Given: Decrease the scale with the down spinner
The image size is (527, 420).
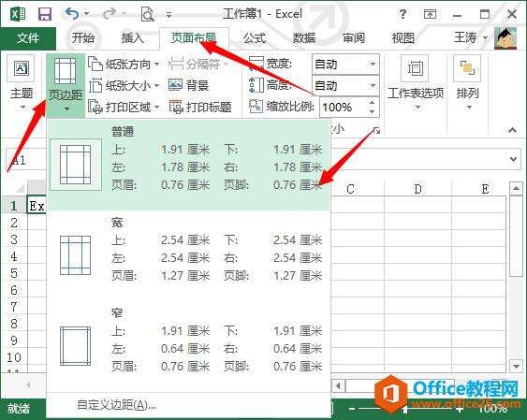Looking at the screenshot, I should click(372, 112).
